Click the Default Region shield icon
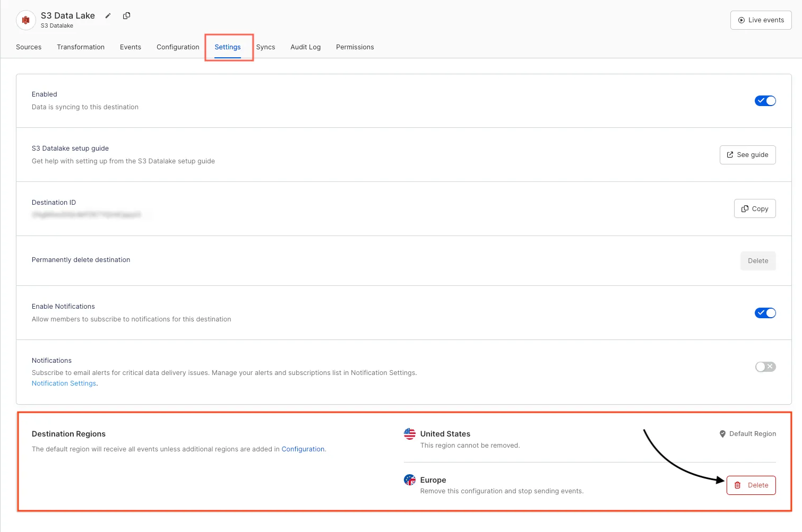This screenshot has height=532, width=802. click(722, 434)
